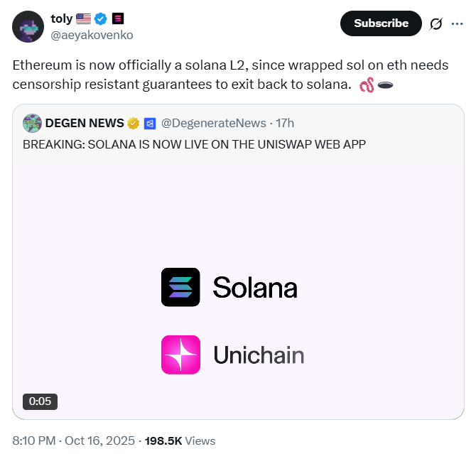The height and width of the screenshot is (454, 476).
Task: Open the 8:10 PM Oct 16, 2025 timestamp
Action: click(71, 441)
